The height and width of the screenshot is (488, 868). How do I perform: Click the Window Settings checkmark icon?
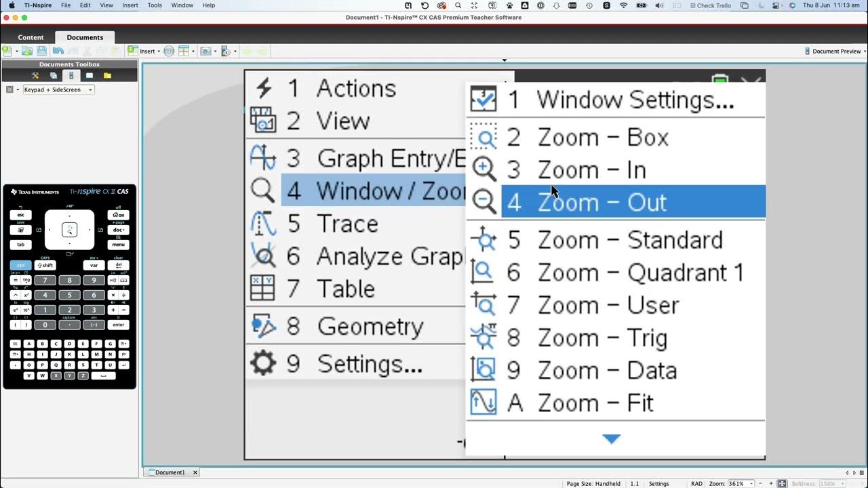coord(484,100)
